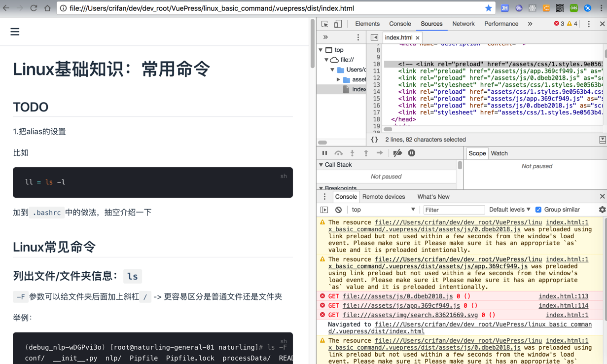
Task: Toggle deactivate breakpoints
Action: pyautogui.click(x=397, y=153)
